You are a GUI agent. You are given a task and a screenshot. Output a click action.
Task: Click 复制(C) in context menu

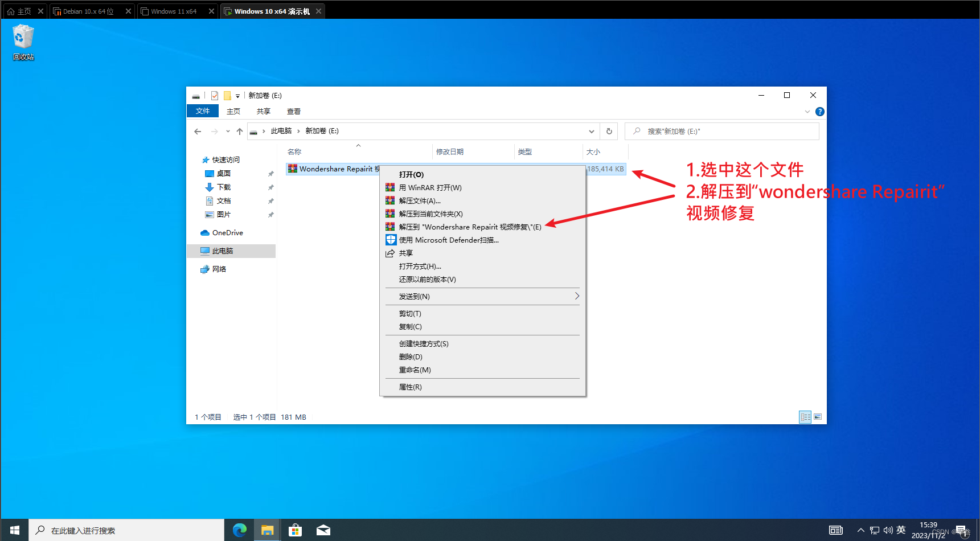tap(482, 326)
